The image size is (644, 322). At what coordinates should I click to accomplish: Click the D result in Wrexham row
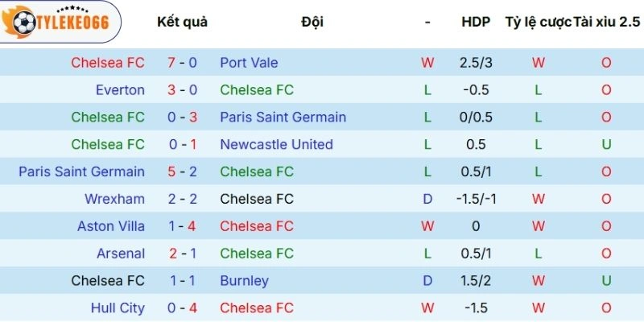click(x=427, y=199)
